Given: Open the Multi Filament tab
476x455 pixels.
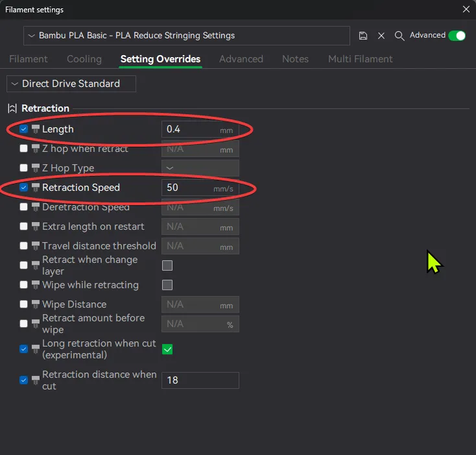Looking at the screenshot, I should point(361,59).
